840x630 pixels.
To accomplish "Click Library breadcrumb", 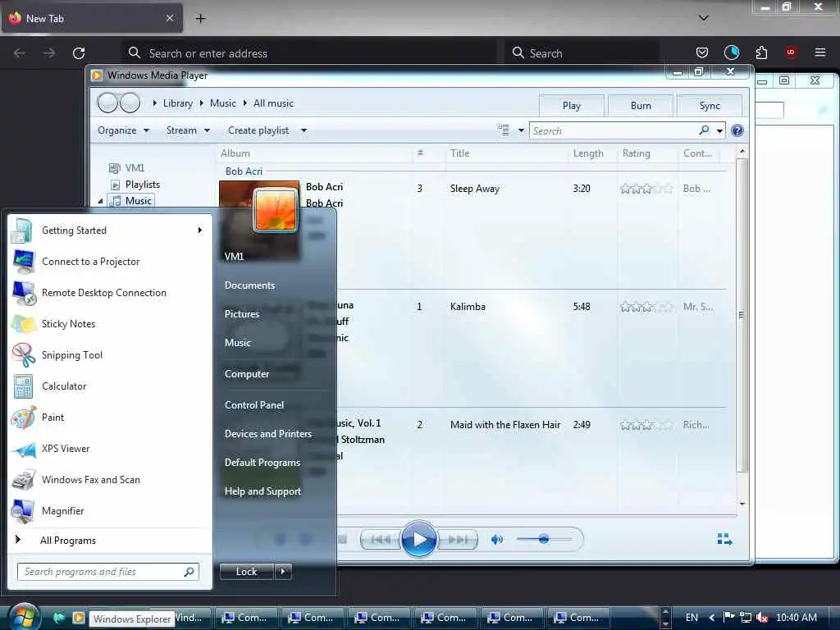I will pyautogui.click(x=178, y=103).
